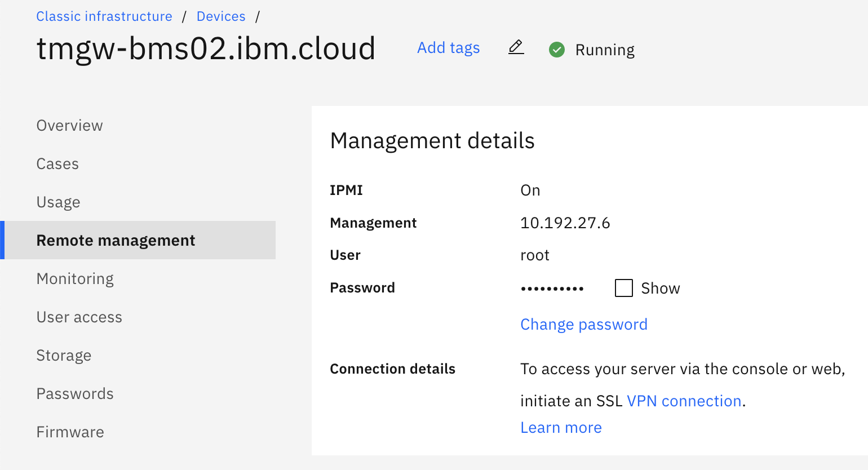The width and height of the screenshot is (868, 470).
Task: Click the management IP address 10.192.27.6
Action: click(565, 223)
